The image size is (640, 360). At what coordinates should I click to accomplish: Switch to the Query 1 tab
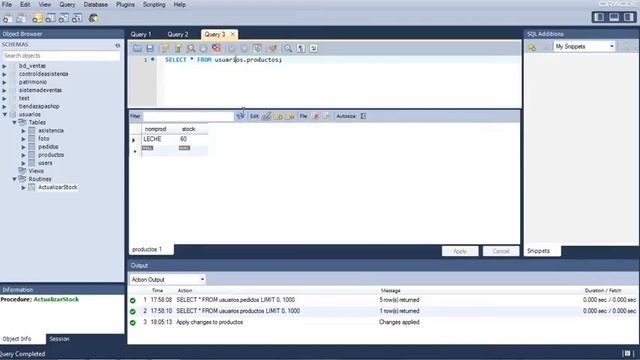141,35
